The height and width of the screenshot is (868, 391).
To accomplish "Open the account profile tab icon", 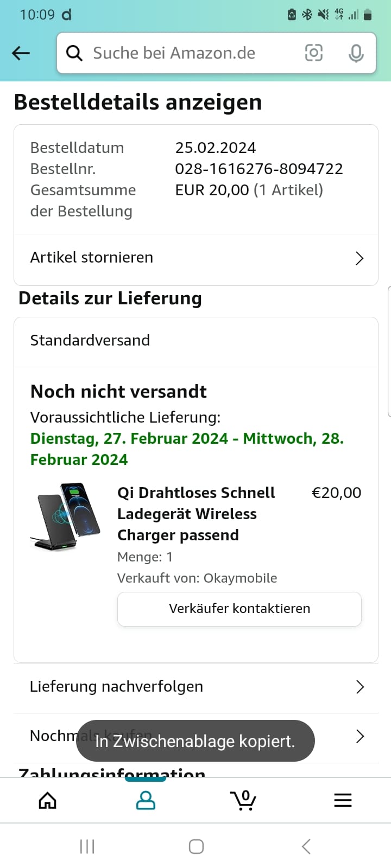I will (x=146, y=800).
